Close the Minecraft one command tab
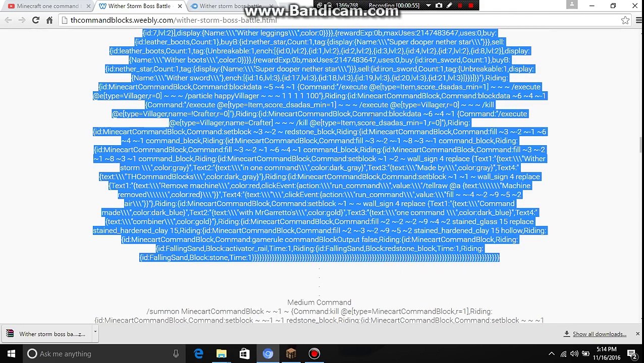The image size is (644, 363). pyautogui.click(x=88, y=6)
